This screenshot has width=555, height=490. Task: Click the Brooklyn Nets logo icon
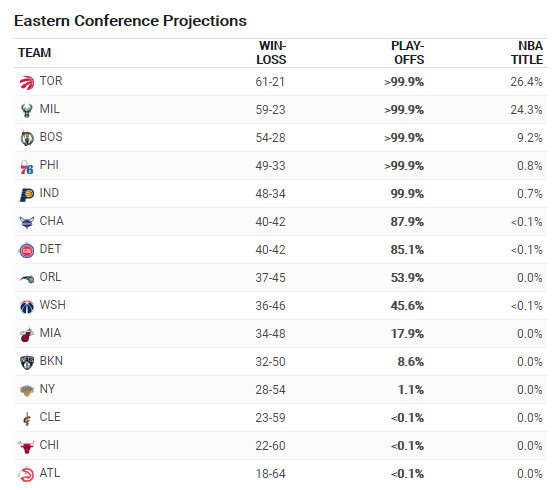point(27,363)
